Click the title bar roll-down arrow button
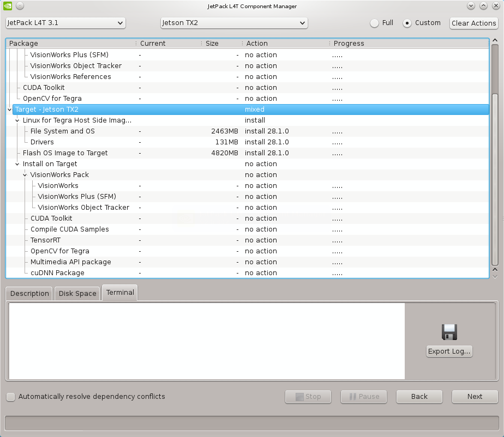The image size is (504, 437). point(471,6)
